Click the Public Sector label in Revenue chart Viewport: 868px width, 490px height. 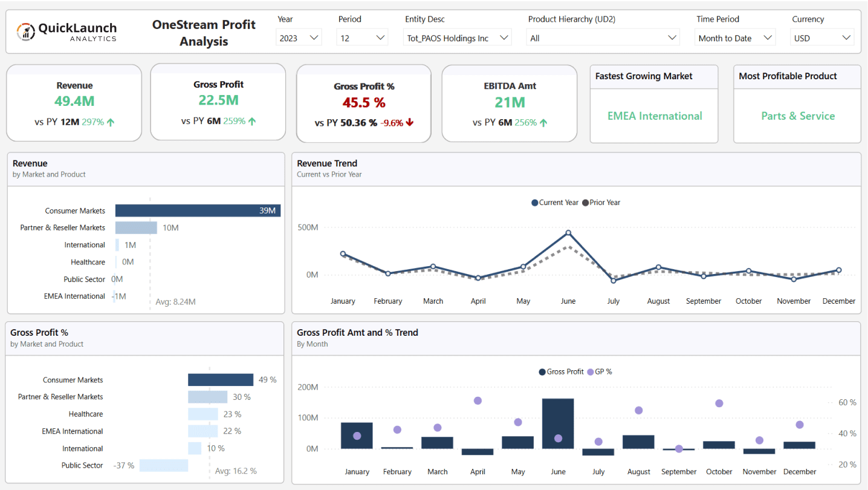click(x=85, y=279)
